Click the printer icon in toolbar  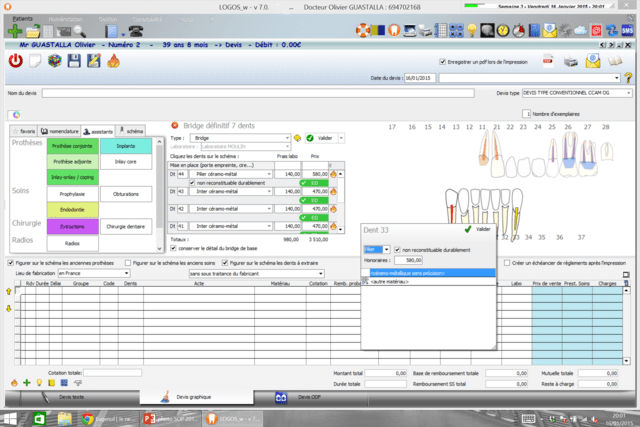pos(569,61)
